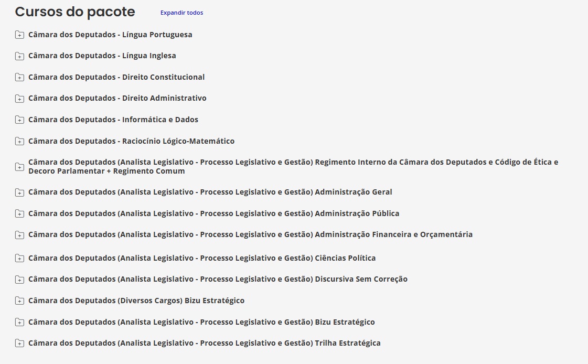Click the folder-plus icon beside Língua Inglesa
588x364 pixels.
19,56
